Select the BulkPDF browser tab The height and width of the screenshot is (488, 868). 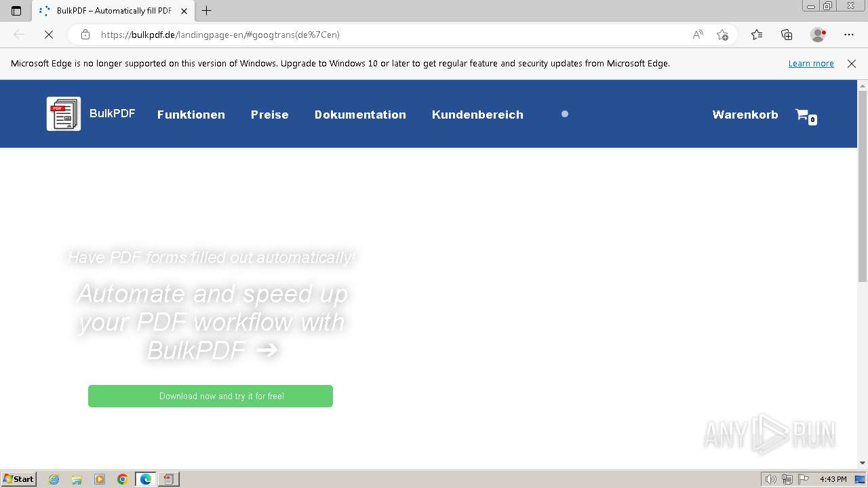(113, 11)
